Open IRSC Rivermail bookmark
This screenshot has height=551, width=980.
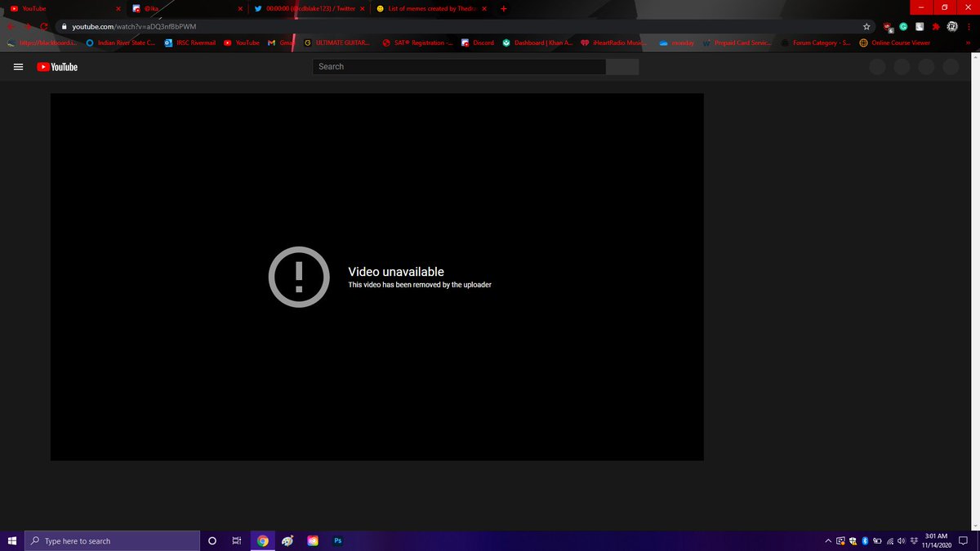tap(190, 42)
